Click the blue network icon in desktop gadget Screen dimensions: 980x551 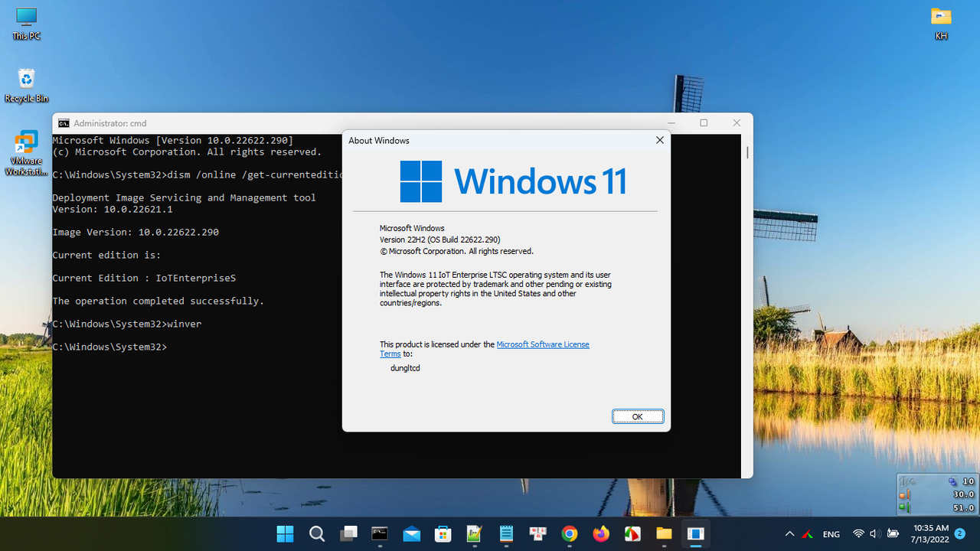952,481
